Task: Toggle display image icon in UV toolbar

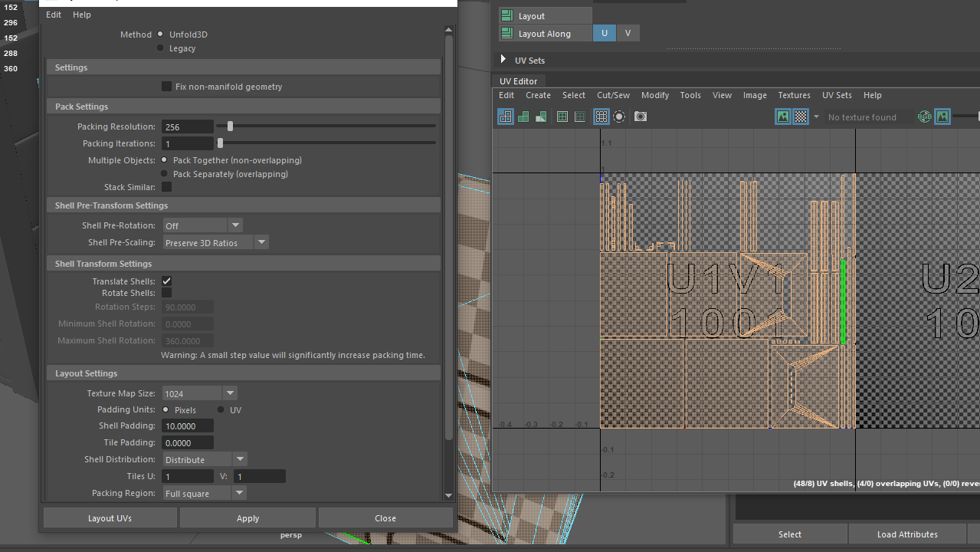Action: tap(783, 117)
